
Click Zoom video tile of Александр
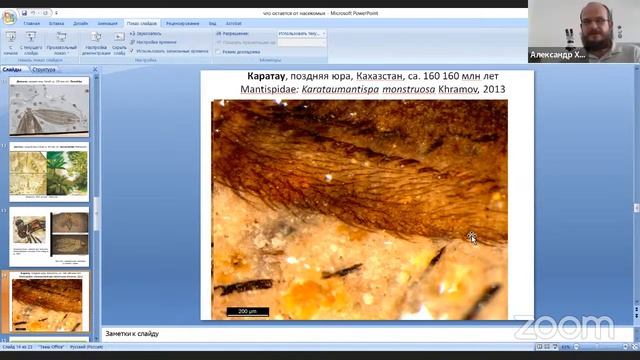tap(584, 31)
